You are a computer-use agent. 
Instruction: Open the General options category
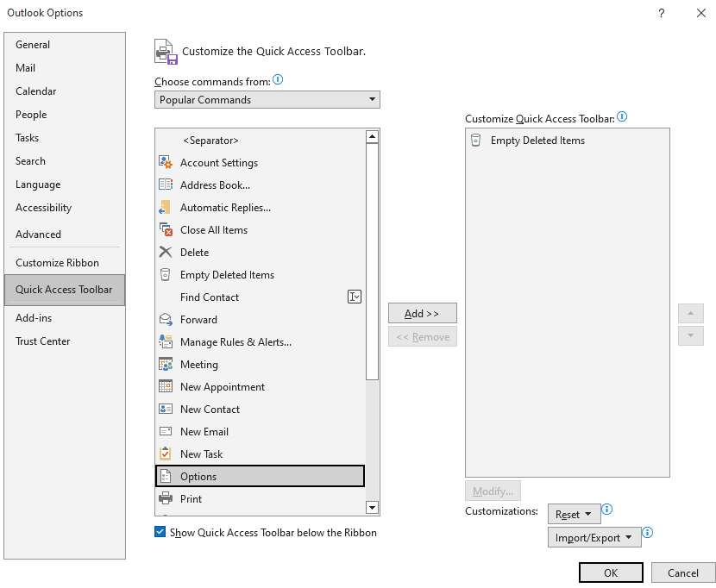(x=65, y=45)
